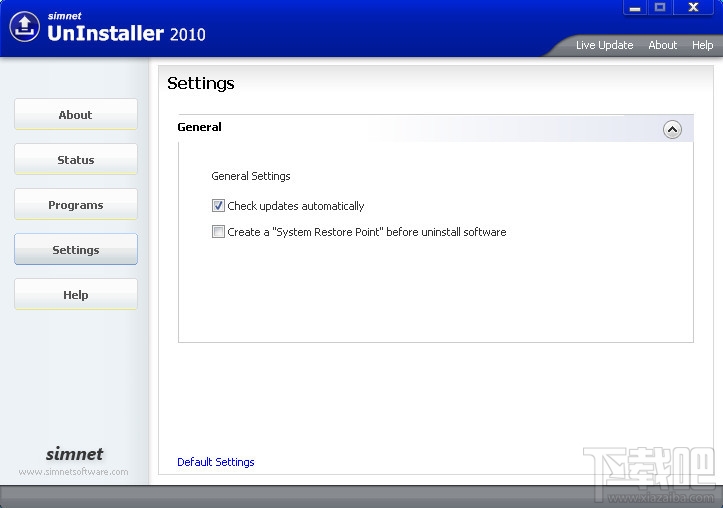Click the General Settings label
The image size is (723, 508).
click(251, 176)
